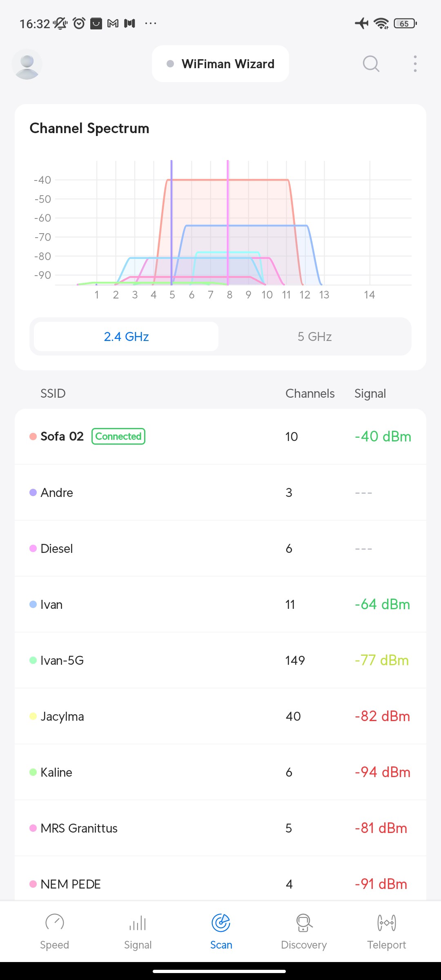441x980 pixels.
Task: Sort list by Channels column header
Action: point(310,394)
